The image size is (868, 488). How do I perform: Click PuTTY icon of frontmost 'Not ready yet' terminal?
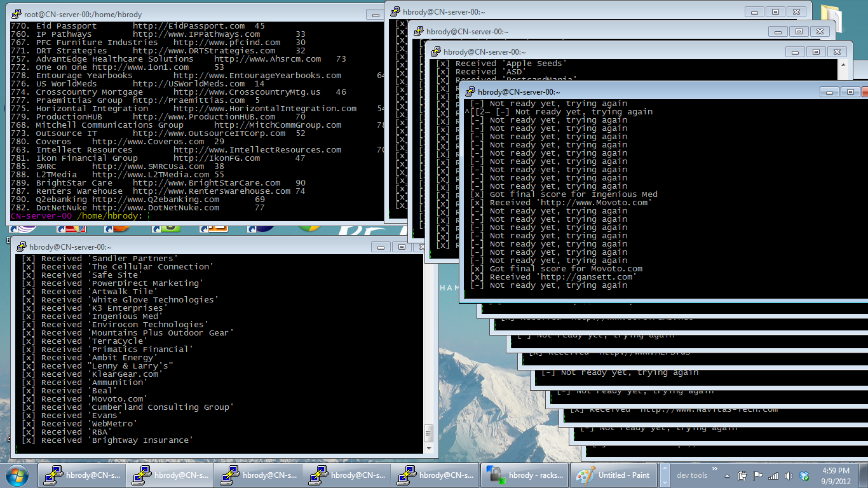[470, 91]
